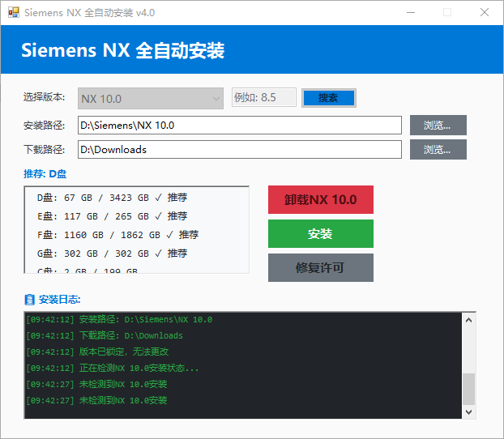504x439 pixels.
Task: Click the app icon in the title bar
Action: [x=14, y=12]
